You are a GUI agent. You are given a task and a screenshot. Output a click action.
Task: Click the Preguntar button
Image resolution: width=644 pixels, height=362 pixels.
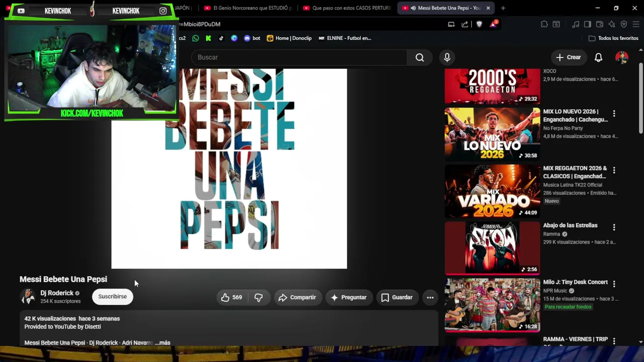(349, 297)
